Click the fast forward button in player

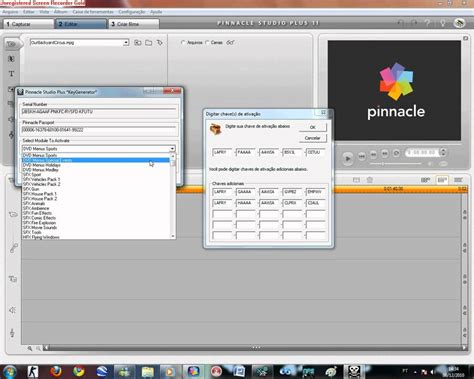pyautogui.click(x=385, y=153)
